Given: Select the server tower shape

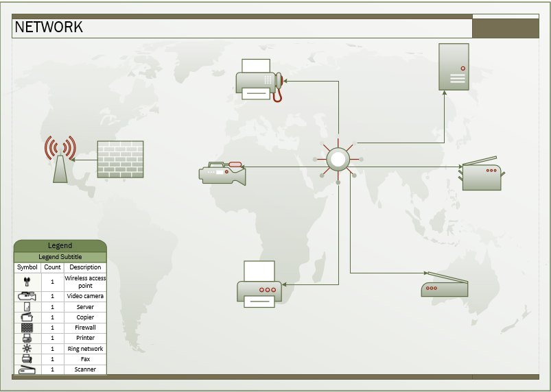Looking at the screenshot, I should coord(454,66).
